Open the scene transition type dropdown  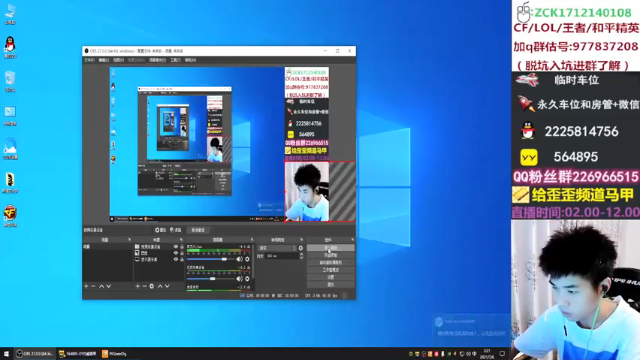click(x=277, y=248)
